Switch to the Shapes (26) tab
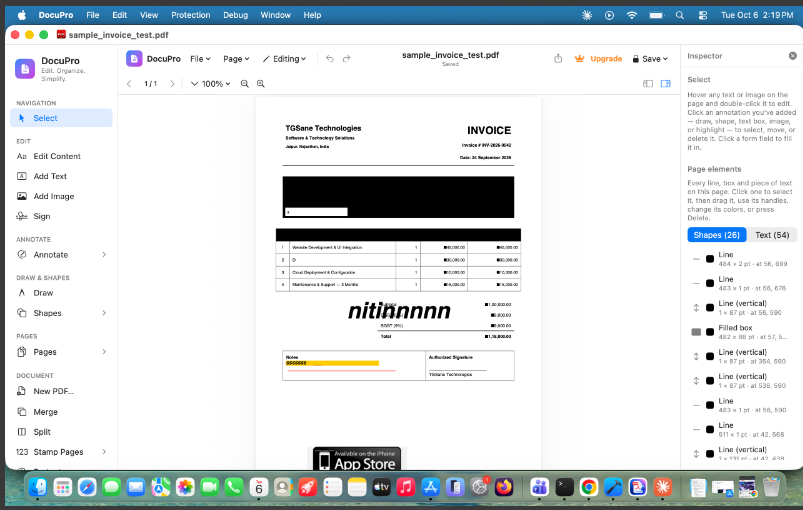Screen dimensions: 803x510 [716, 235]
